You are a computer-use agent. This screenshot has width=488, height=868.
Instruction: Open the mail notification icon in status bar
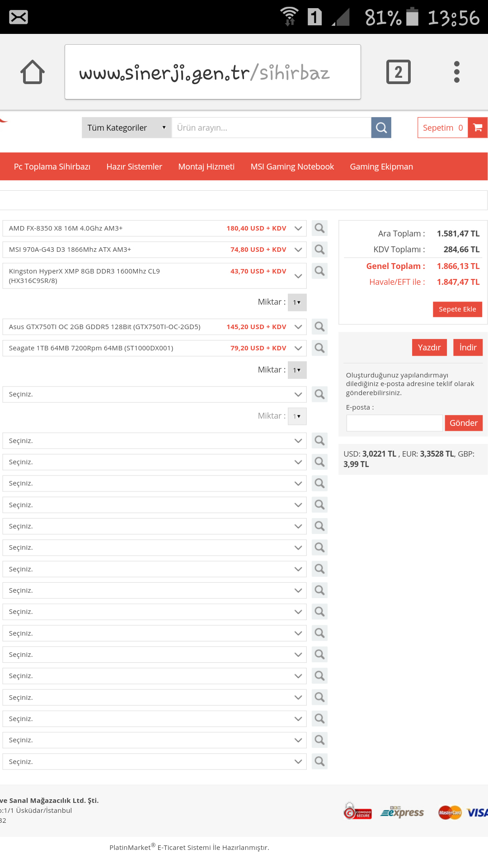pos(19,17)
